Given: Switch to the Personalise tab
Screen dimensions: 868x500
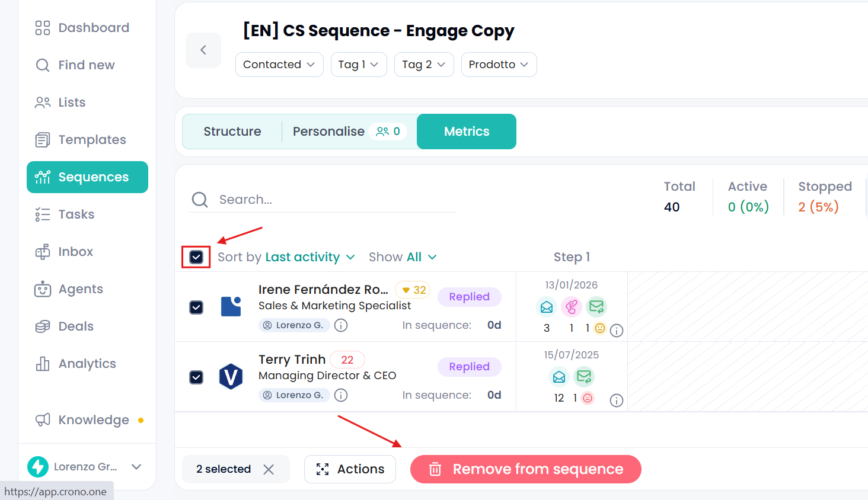Looking at the screenshot, I should [x=349, y=132].
